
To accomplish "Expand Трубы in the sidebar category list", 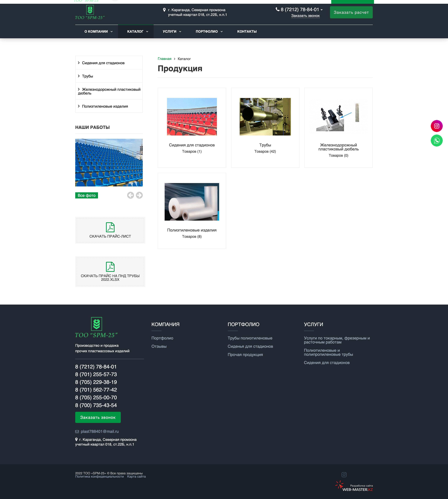I will coord(79,76).
